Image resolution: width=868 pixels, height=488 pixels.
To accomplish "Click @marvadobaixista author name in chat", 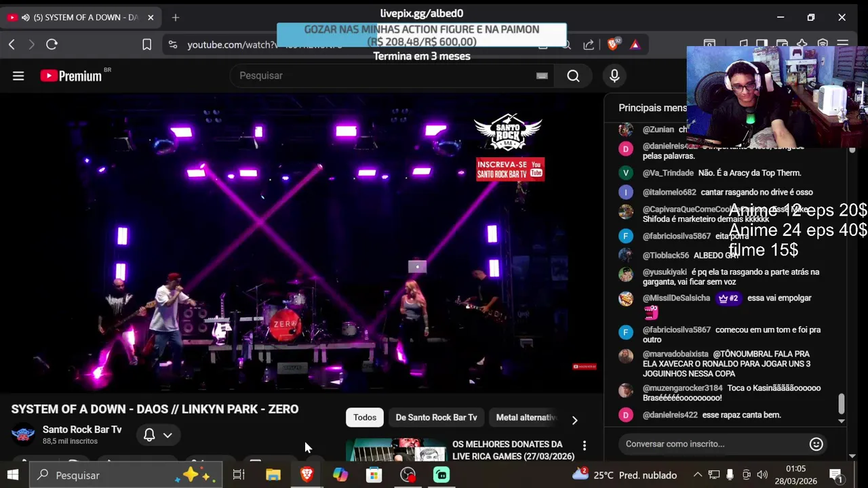I will 675,354.
